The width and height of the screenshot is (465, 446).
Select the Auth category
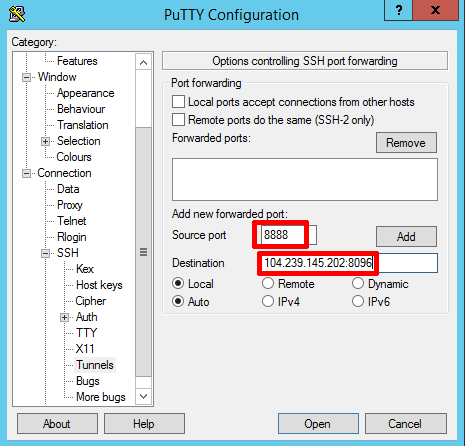pyautogui.click(x=87, y=317)
